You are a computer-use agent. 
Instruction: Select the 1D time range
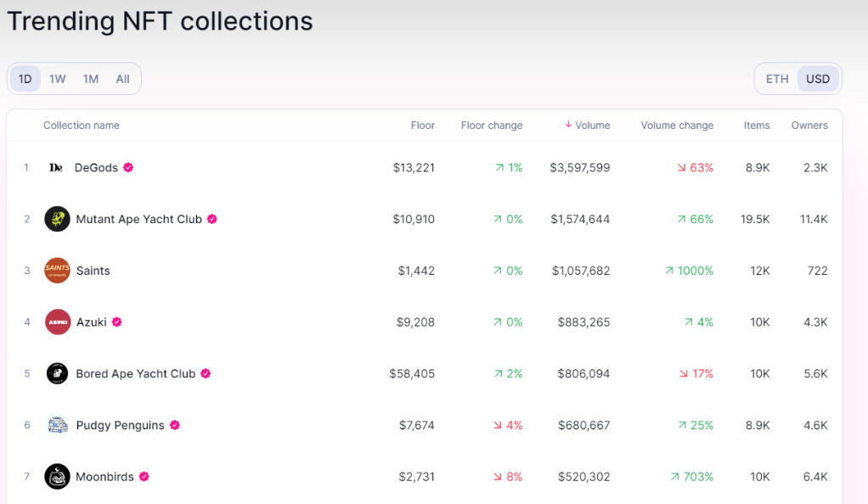tap(25, 79)
